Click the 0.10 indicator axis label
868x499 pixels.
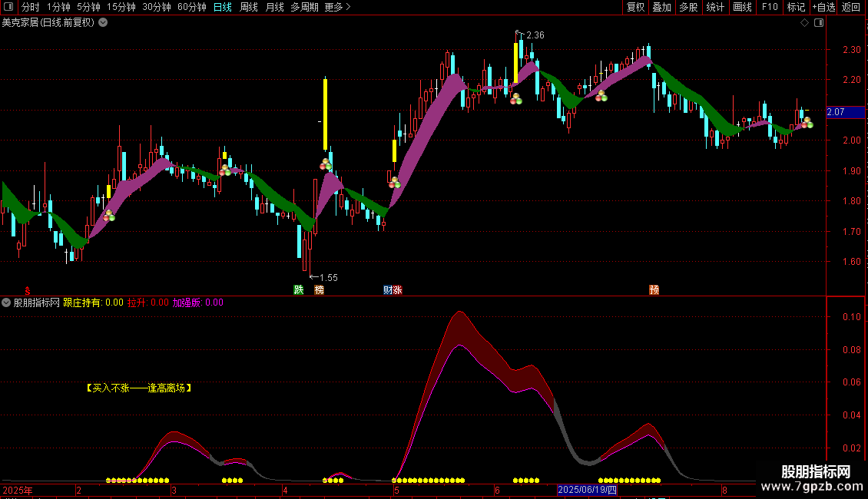[851, 317]
